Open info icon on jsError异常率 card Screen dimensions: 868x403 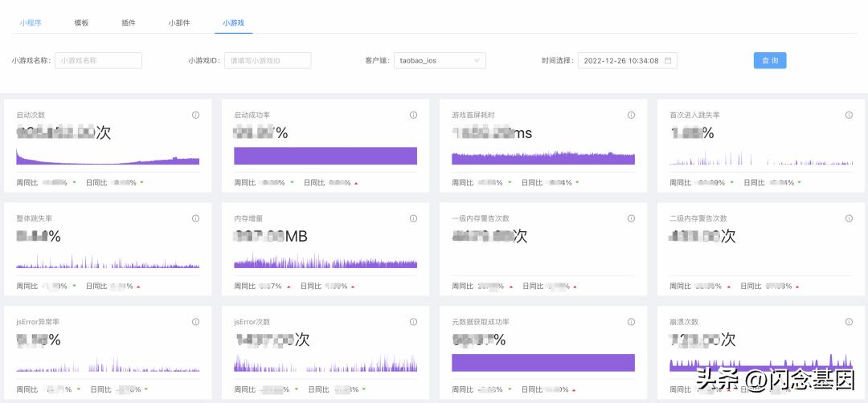tap(195, 322)
